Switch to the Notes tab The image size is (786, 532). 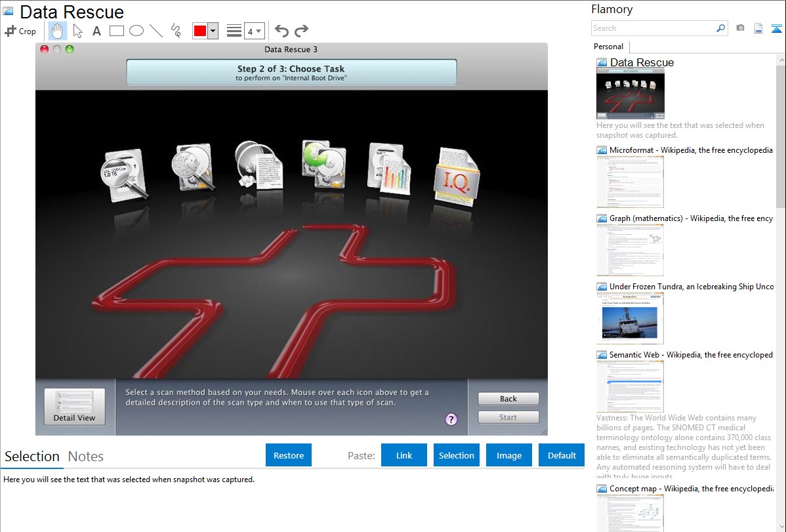pyautogui.click(x=86, y=457)
